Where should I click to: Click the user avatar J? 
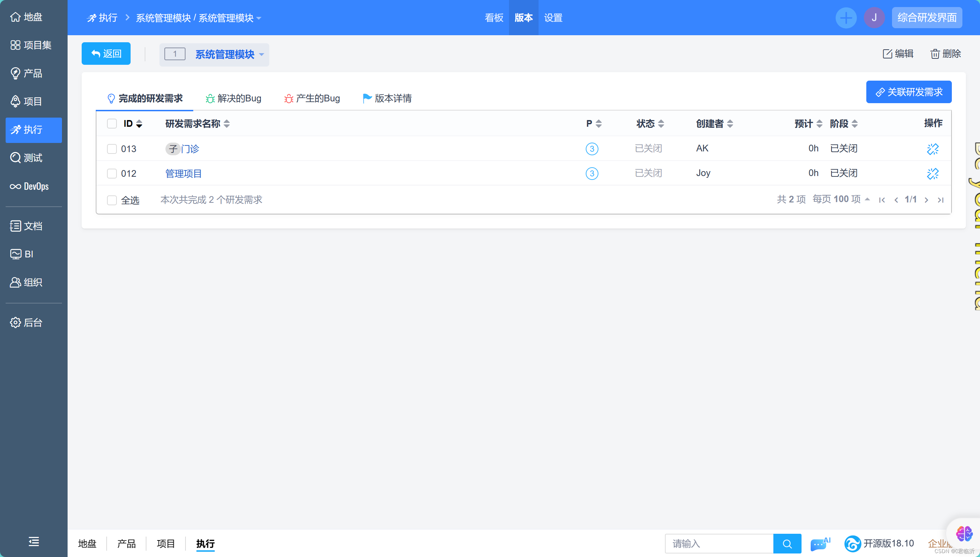tap(874, 18)
